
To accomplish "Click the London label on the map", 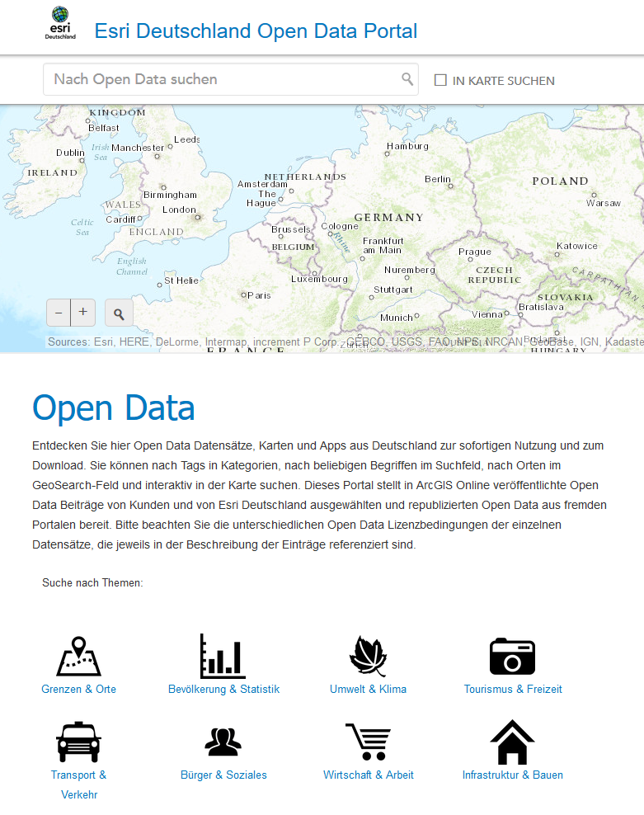I will click(179, 210).
